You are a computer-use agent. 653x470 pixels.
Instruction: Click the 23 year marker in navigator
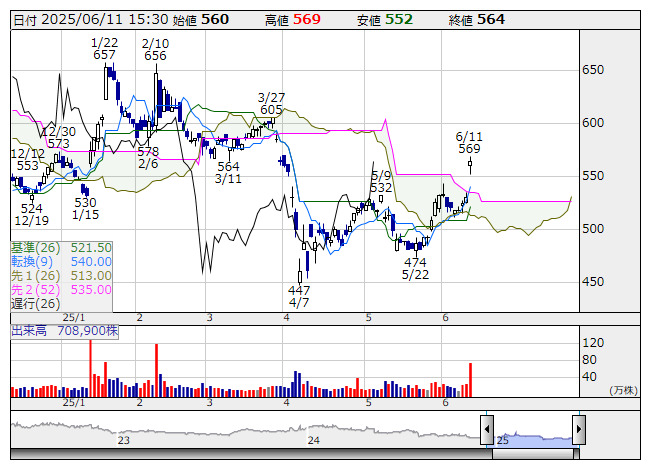123,440
